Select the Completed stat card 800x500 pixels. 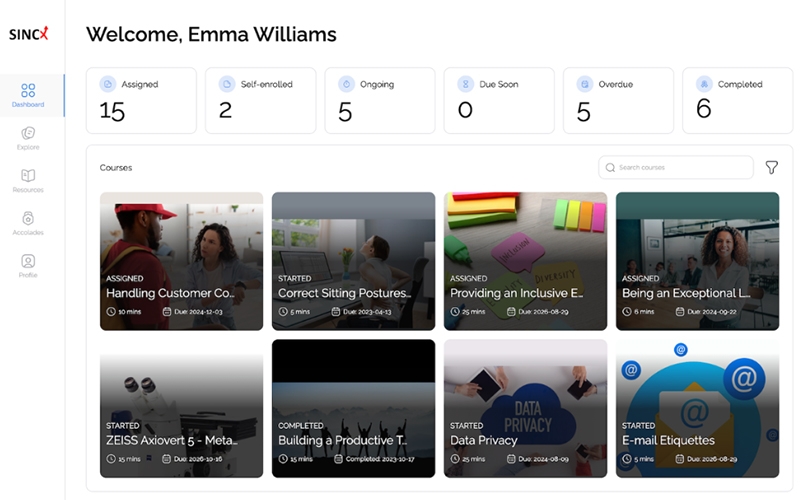[737, 100]
